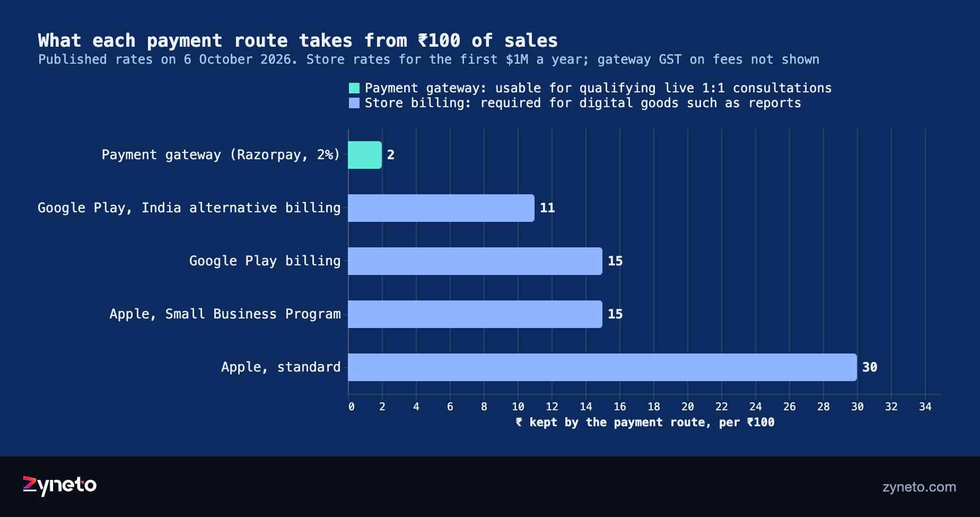Click the value '11' beside the alternative billing bar
The height and width of the screenshot is (517, 980).
coord(547,208)
